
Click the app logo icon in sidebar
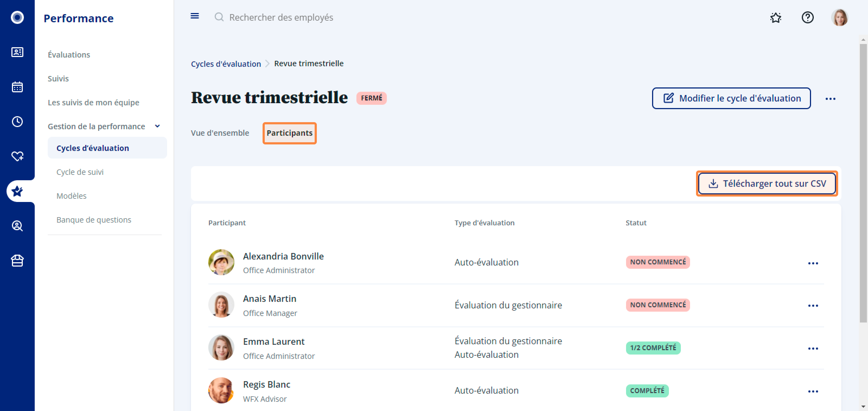tap(17, 17)
